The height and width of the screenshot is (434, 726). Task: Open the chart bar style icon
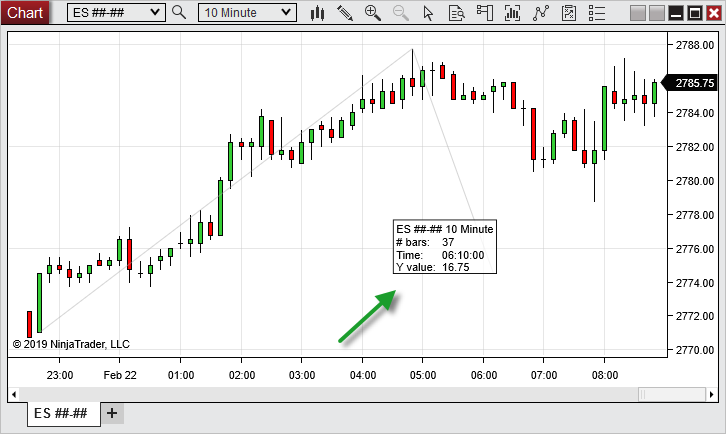point(318,13)
